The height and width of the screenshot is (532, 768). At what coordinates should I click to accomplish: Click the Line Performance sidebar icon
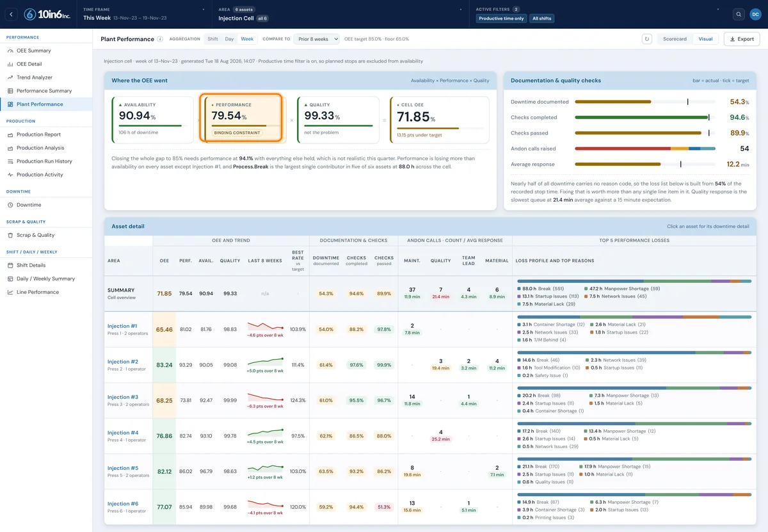coord(10,292)
